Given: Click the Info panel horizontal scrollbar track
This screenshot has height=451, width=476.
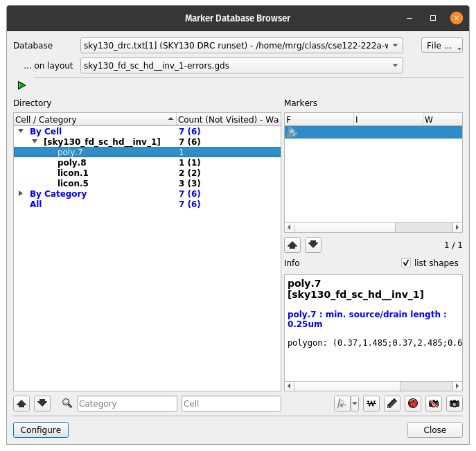Looking at the screenshot, I should click(x=373, y=386).
